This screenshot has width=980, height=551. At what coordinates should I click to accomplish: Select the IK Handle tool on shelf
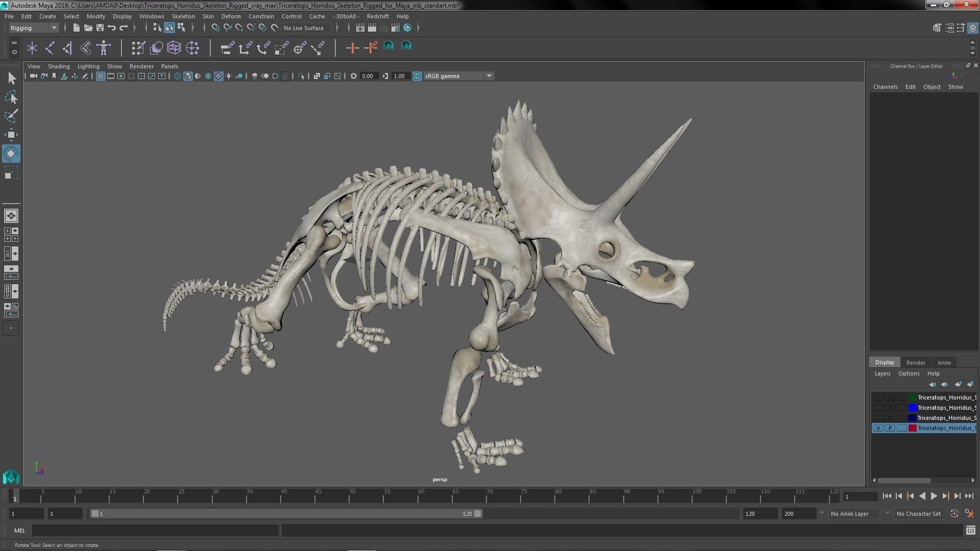tap(67, 48)
